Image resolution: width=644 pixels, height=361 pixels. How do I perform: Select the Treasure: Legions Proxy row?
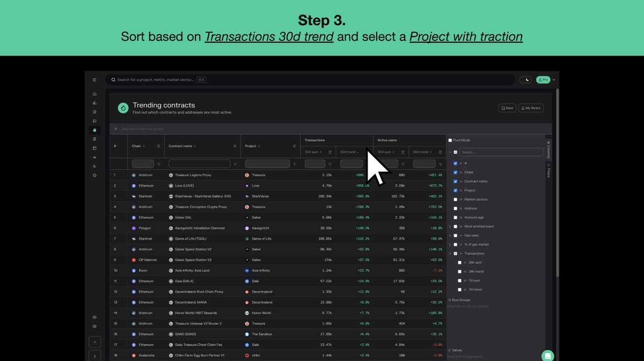[x=277, y=175]
